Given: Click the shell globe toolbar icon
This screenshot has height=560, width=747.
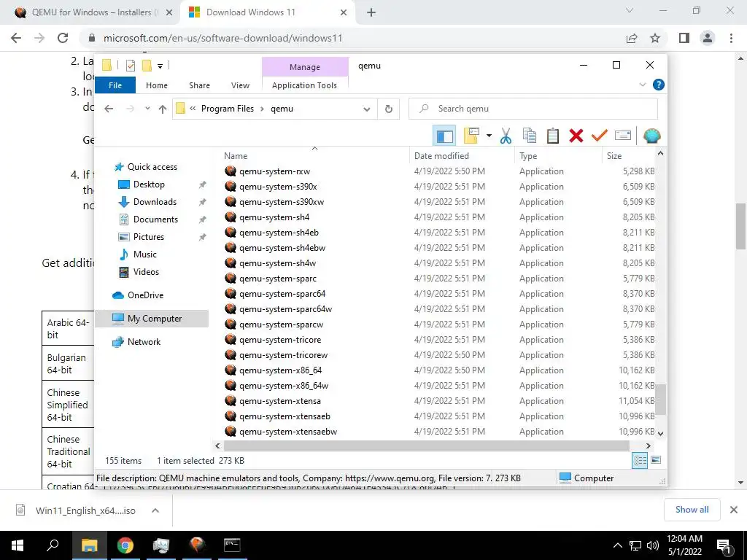Looking at the screenshot, I should coord(651,136).
